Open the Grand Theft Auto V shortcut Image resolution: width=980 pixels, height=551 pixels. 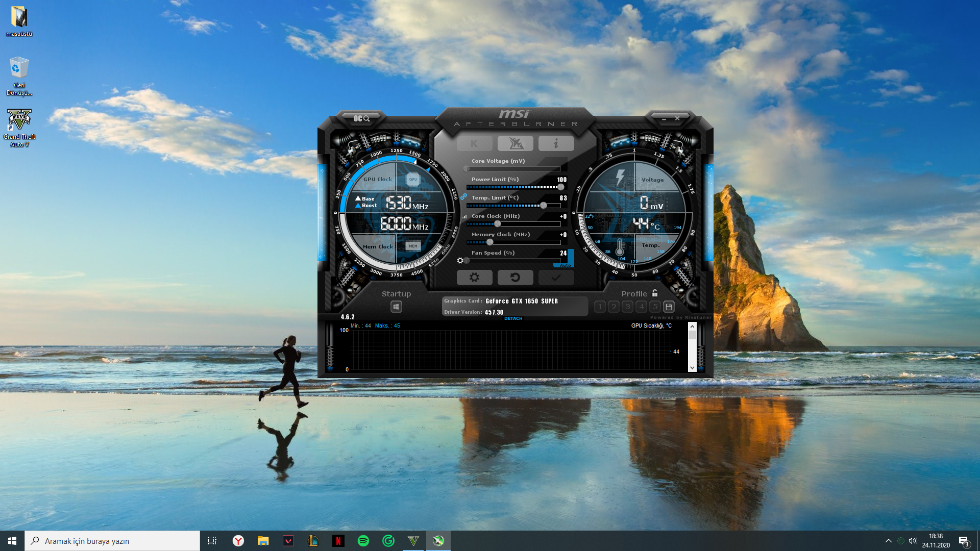[19, 128]
